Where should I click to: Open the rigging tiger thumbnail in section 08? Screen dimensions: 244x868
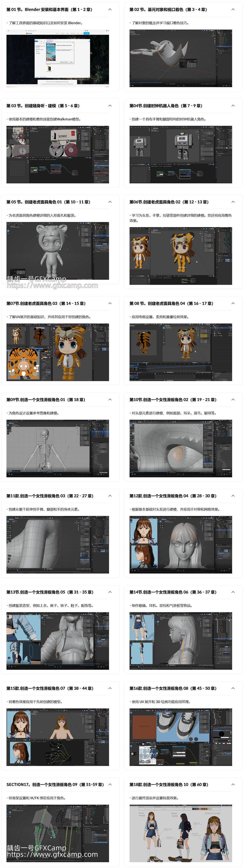(x=181, y=353)
